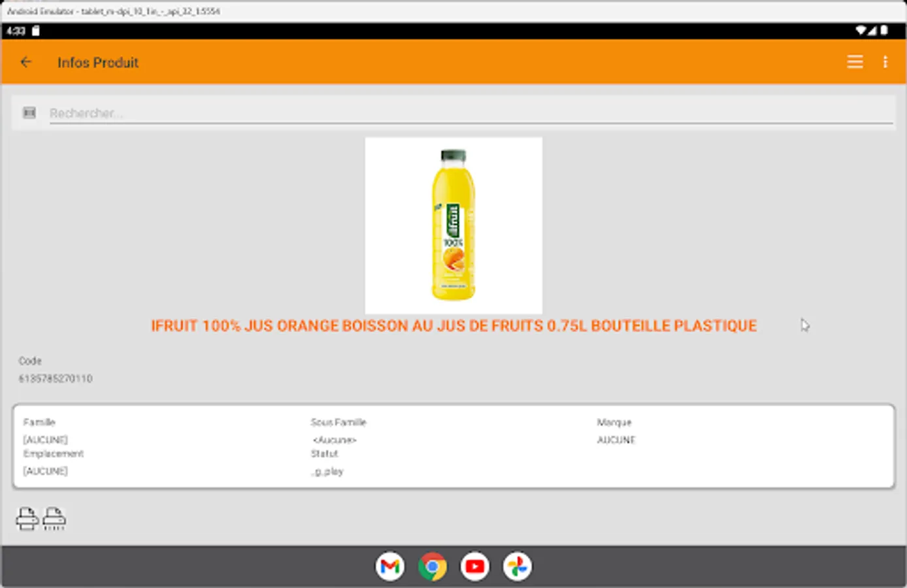
Task: Select product code 6135785270110
Action: coord(56,379)
